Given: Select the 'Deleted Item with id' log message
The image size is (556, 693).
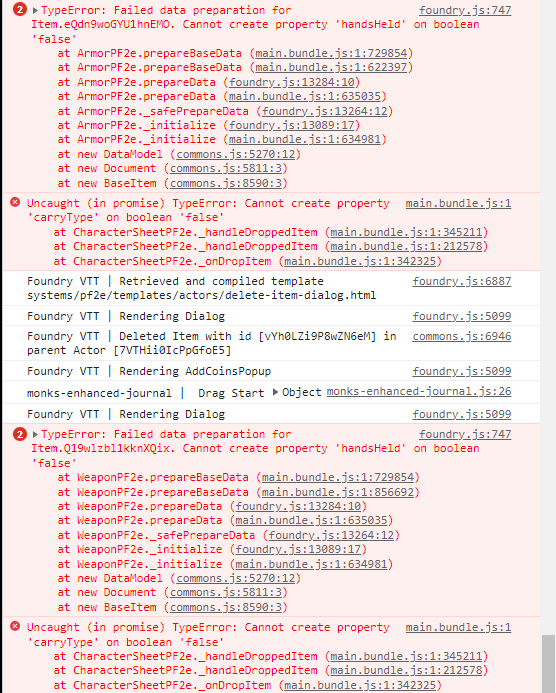Looking at the screenshot, I should coord(211,343).
